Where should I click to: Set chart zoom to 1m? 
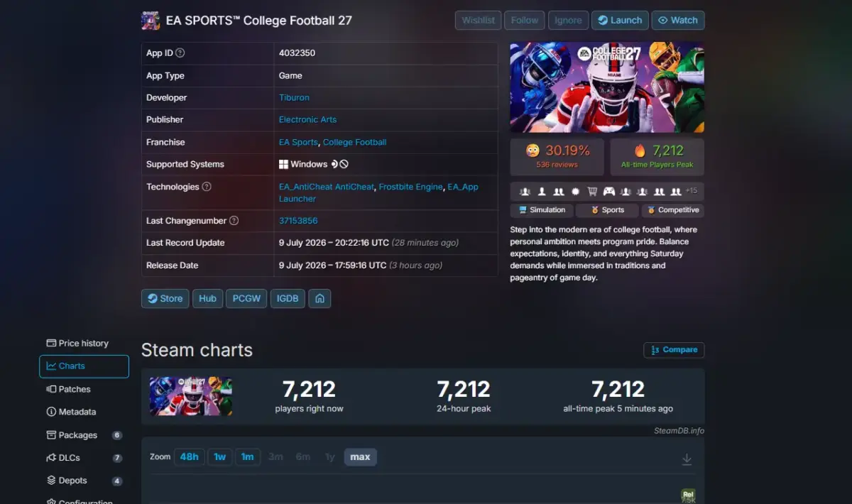click(247, 457)
